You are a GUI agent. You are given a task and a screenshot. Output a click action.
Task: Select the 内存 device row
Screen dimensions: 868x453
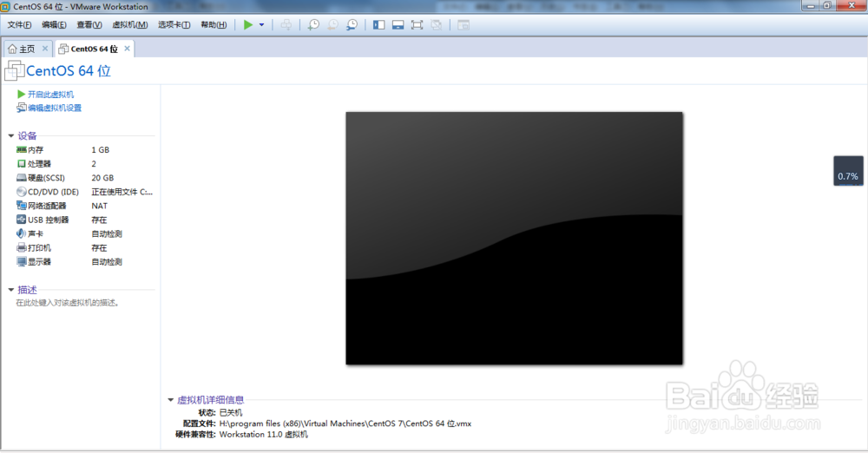click(85, 150)
